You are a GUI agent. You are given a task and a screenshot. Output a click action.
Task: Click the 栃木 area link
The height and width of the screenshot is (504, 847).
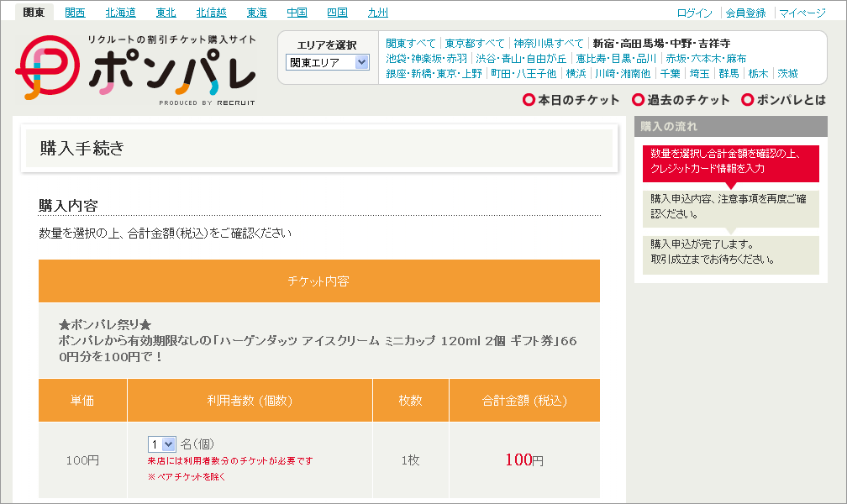759,73
